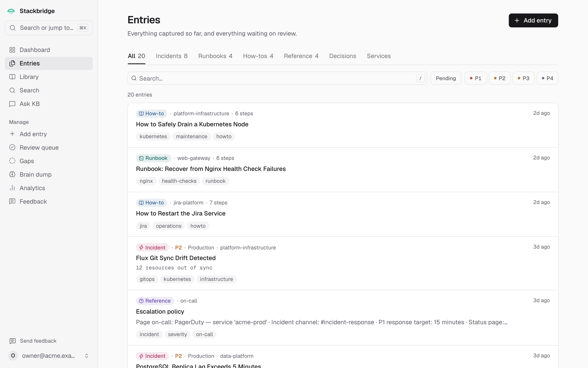
Task: Open Review queue in sidebar
Action: pyautogui.click(x=49, y=147)
